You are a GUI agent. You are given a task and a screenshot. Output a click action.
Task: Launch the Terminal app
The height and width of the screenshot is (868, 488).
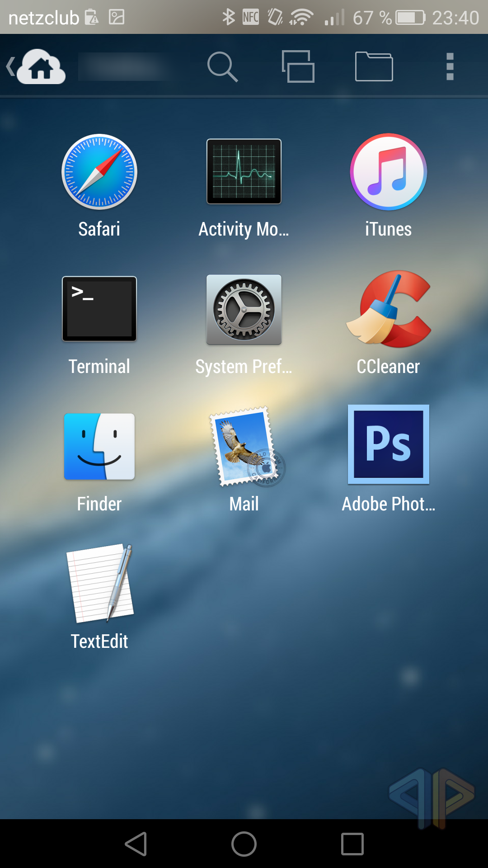[99, 309]
